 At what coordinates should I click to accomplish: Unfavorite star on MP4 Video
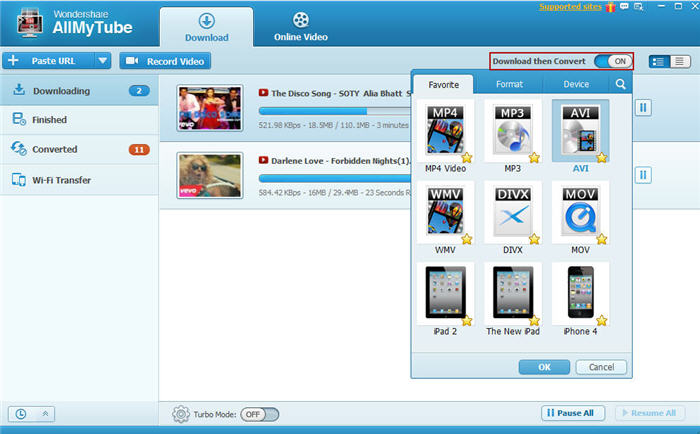tap(467, 157)
